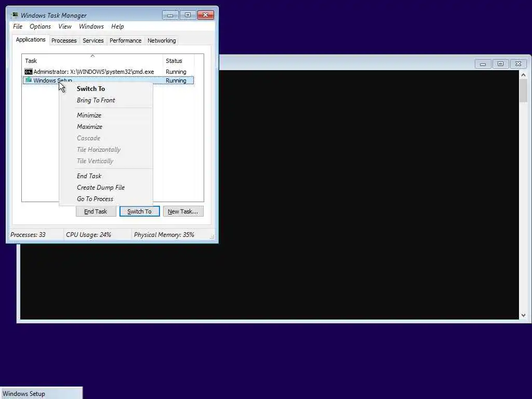Open the Options menu

[x=40, y=26]
